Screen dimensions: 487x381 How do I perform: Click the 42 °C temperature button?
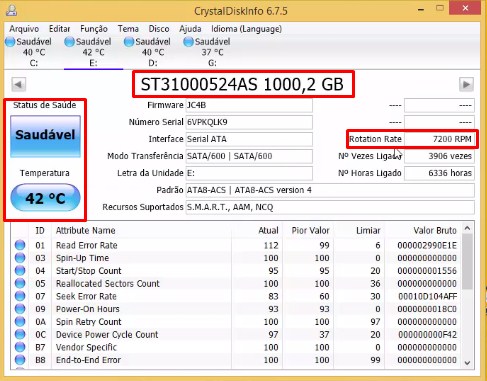point(45,198)
